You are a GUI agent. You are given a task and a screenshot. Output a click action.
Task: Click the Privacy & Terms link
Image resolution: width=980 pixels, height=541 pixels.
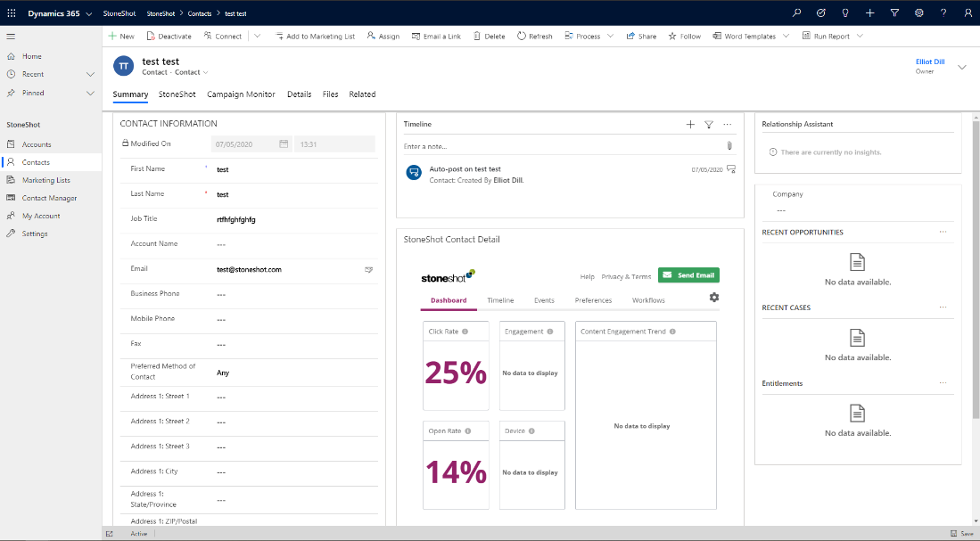point(626,277)
